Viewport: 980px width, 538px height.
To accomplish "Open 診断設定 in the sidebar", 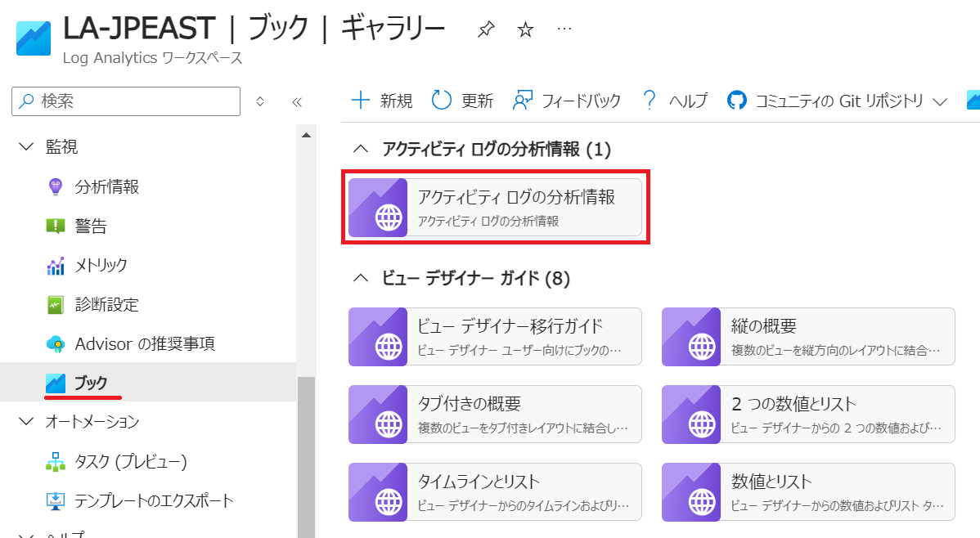I will (107, 304).
